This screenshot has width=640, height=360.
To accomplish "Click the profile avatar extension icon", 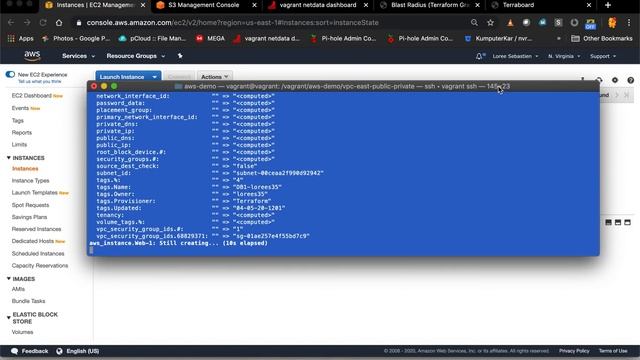I will [x=612, y=22].
